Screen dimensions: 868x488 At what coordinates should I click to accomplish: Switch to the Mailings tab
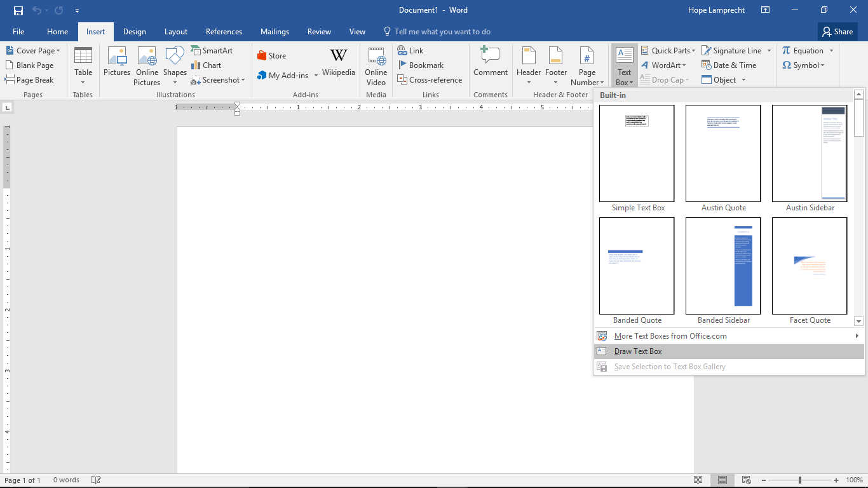coord(275,31)
